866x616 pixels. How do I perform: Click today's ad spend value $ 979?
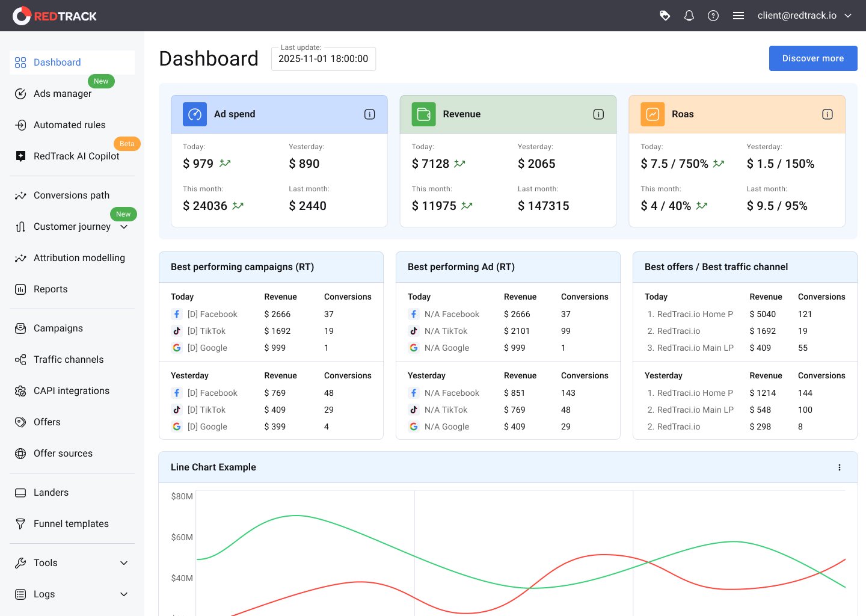point(198,164)
